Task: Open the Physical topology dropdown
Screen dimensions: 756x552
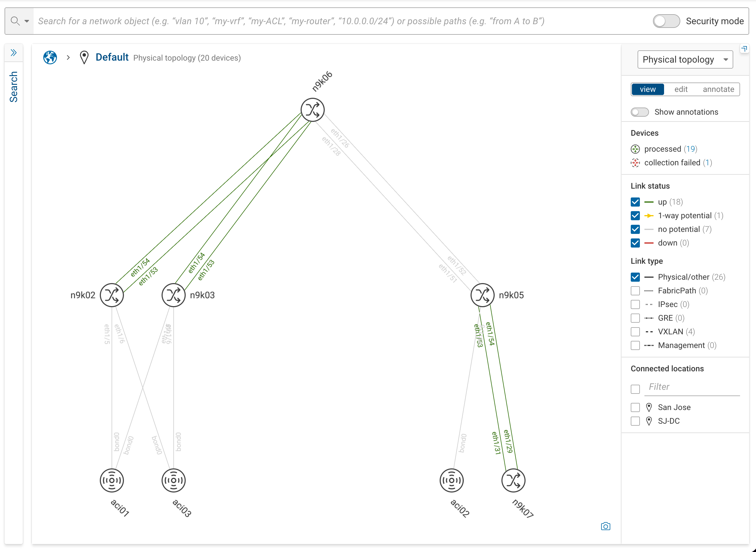Action: 685,59
